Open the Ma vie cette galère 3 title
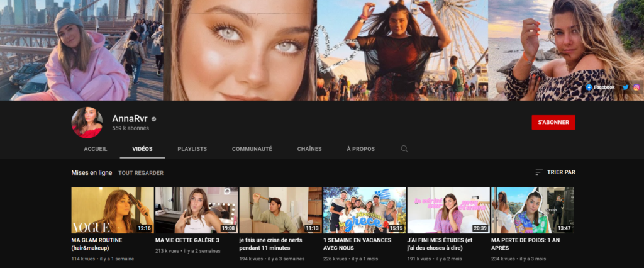The height and width of the screenshot is (268, 644). point(187,240)
